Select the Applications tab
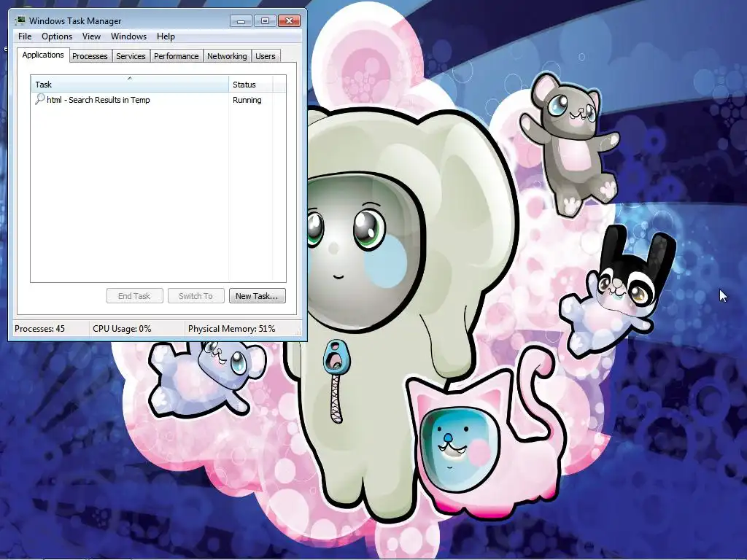 [43, 55]
